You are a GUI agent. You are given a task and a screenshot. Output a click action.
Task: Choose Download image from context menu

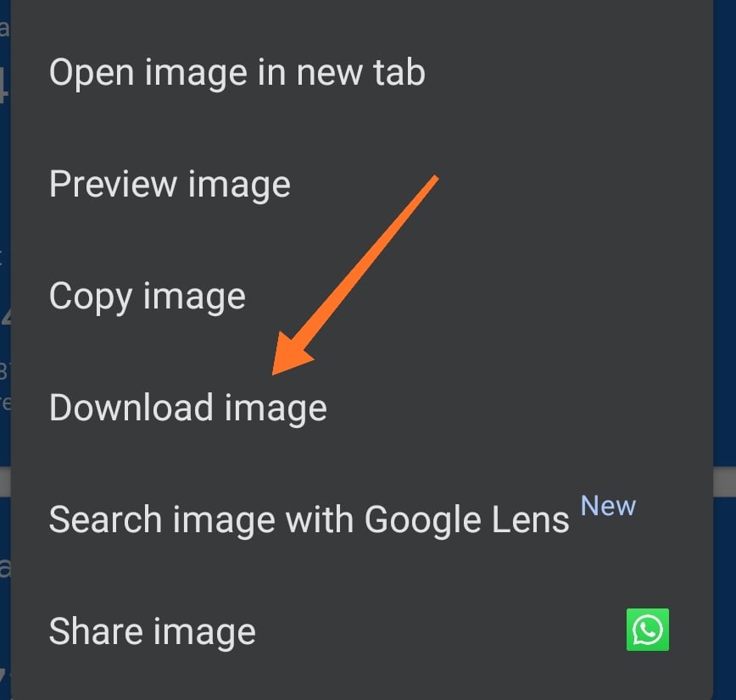(362, 408)
